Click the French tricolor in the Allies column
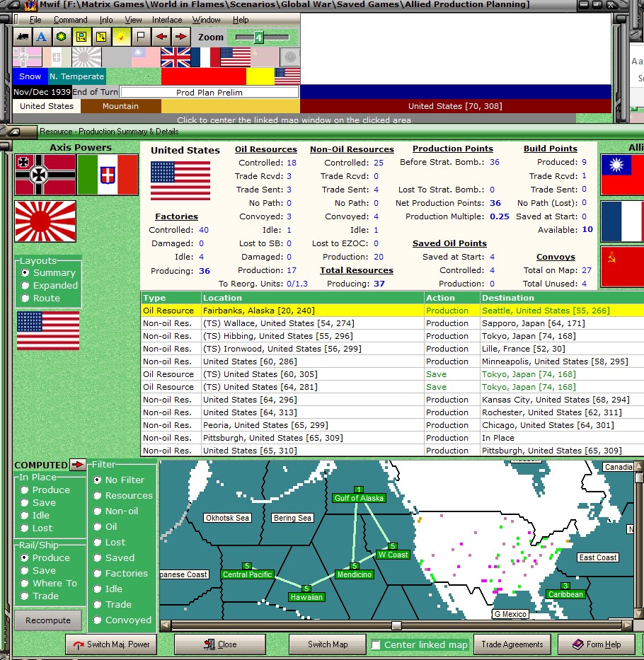 622,221
